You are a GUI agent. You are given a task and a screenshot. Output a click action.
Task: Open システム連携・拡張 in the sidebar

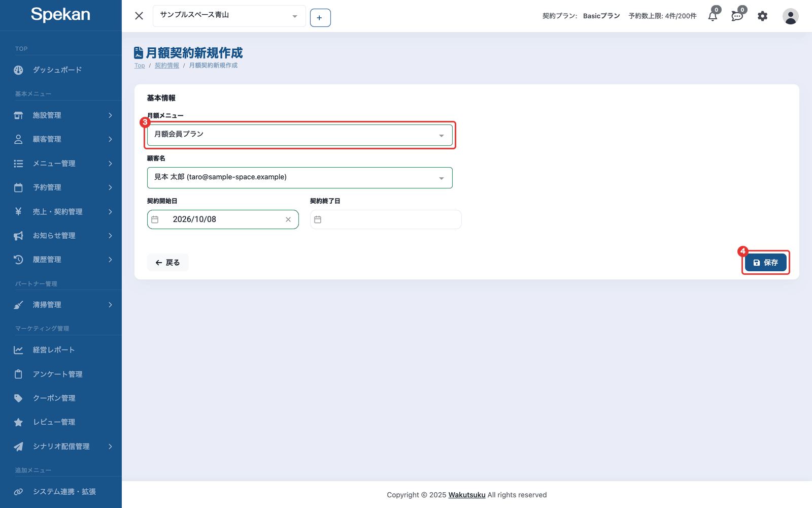click(x=61, y=492)
